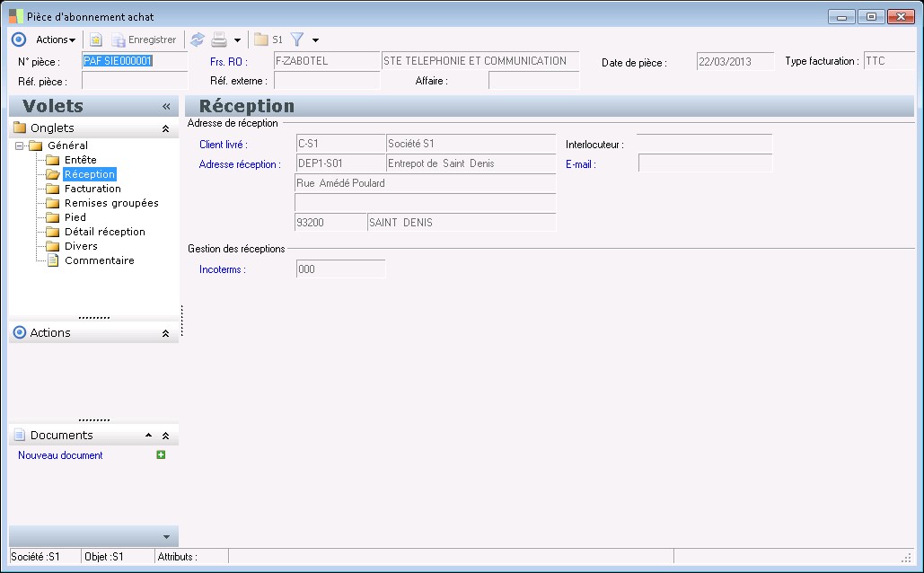924x573 pixels.
Task: Select the Réception tree item
Action: tap(90, 174)
